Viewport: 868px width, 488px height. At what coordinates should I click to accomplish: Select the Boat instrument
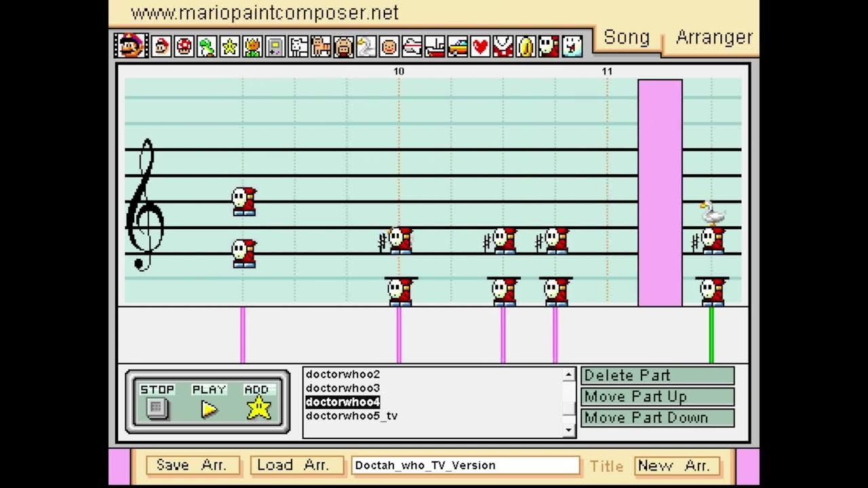coord(435,47)
